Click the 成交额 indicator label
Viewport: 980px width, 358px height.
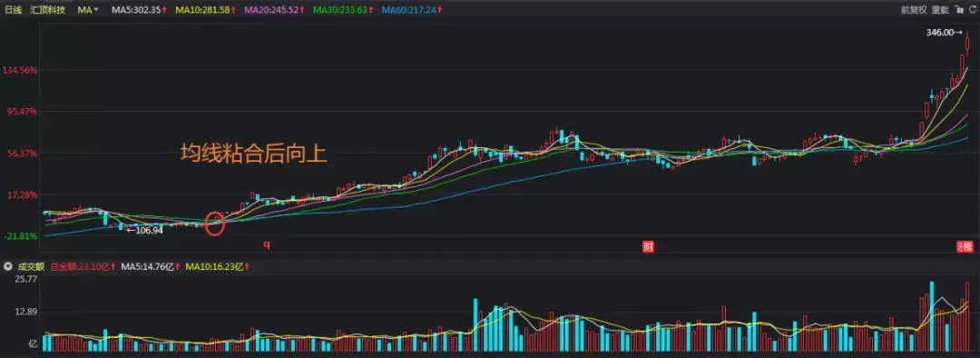pyautogui.click(x=30, y=266)
